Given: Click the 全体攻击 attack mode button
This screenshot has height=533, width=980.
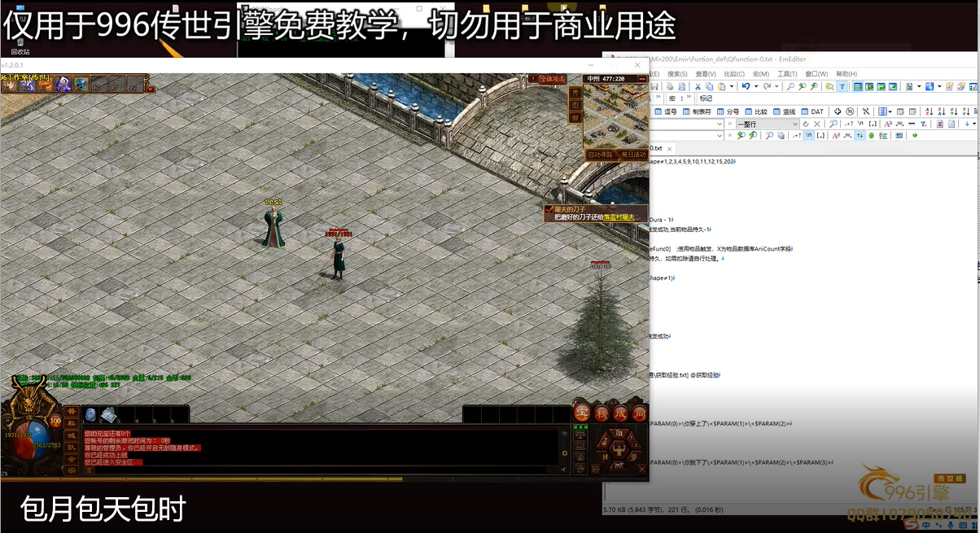Looking at the screenshot, I should coord(553,79).
